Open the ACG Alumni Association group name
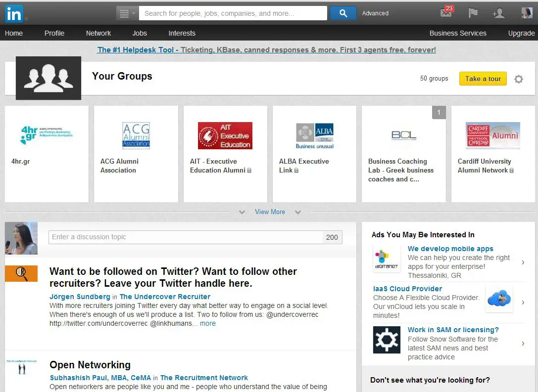The height and width of the screenshot is (392, 538). pos(119,166)
